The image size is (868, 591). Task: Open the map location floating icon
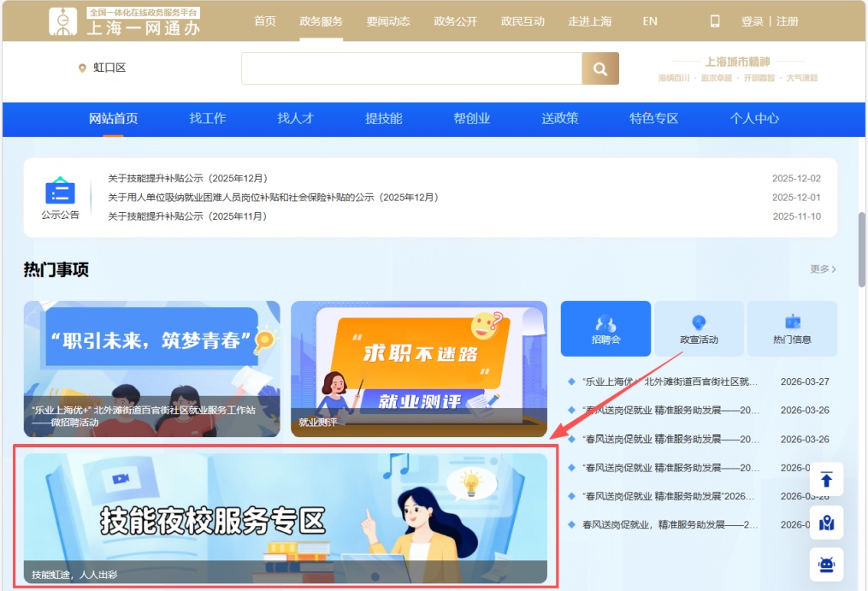coord(826,523)
